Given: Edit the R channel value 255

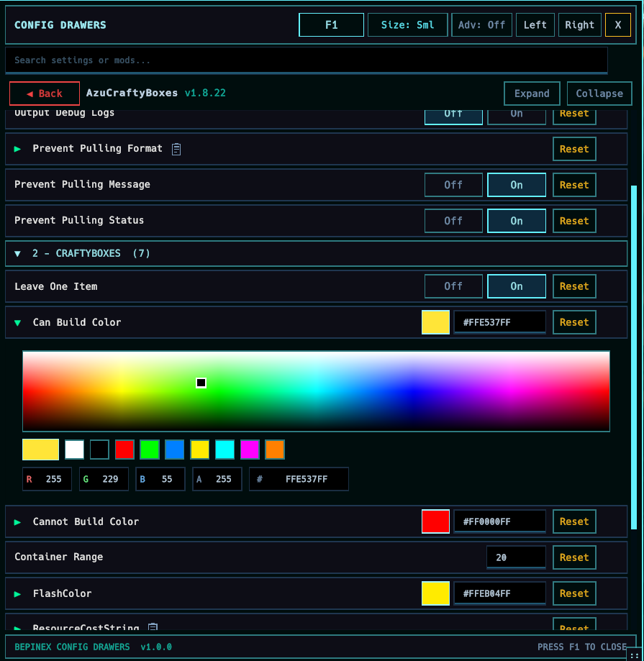Looking at the screenshot, I should [x=47, y=479].
